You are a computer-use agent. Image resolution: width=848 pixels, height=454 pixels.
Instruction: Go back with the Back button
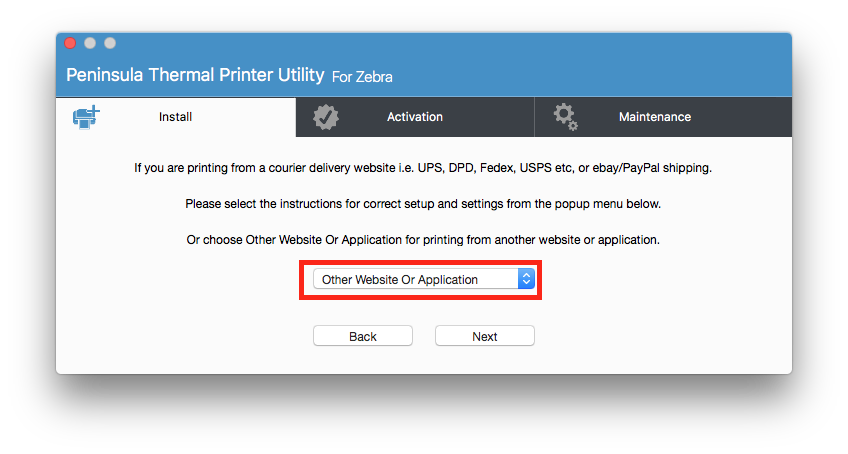(363, 336)
